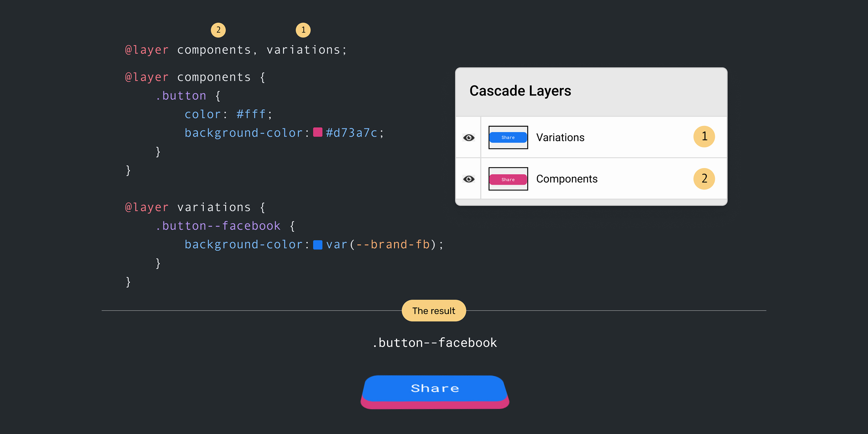Click the blue --brand-fb color swatch
The height and width of the screenshot is (434, 868).
coord(318,245)
